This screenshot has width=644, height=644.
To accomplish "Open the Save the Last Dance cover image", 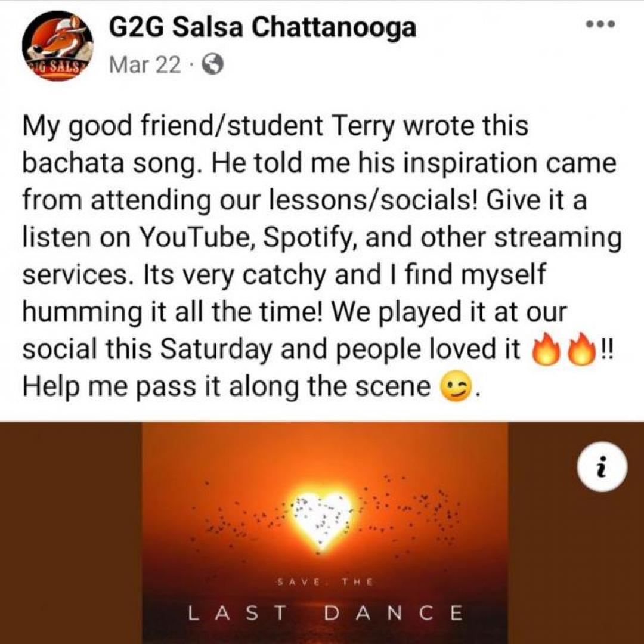I will coord(324,532).
